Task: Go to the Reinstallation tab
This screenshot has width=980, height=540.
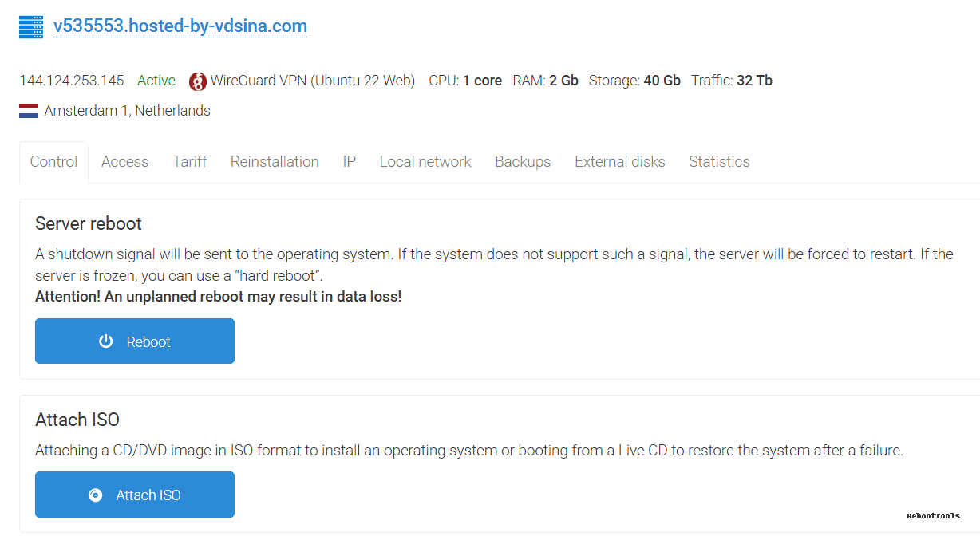Action: click(x=275, y=162)
